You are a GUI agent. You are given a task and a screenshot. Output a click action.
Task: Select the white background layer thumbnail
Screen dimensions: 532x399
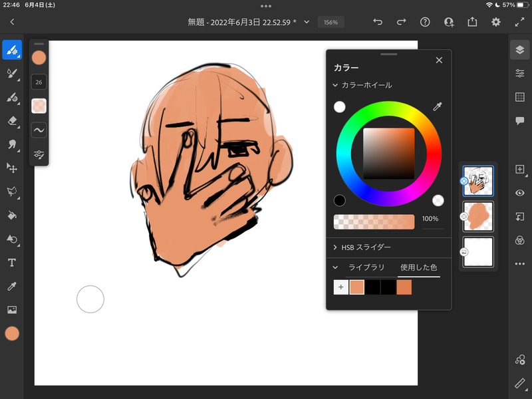click(478, 252)
